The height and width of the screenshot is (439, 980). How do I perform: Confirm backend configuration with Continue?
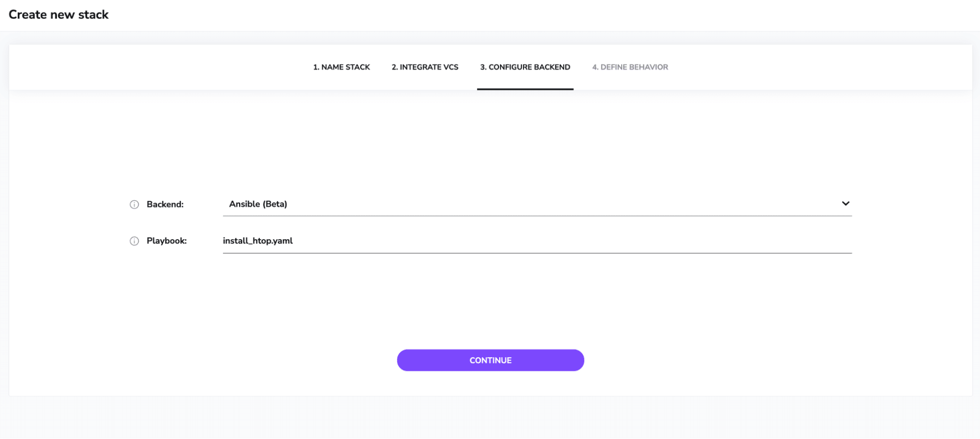coord(490,360)
